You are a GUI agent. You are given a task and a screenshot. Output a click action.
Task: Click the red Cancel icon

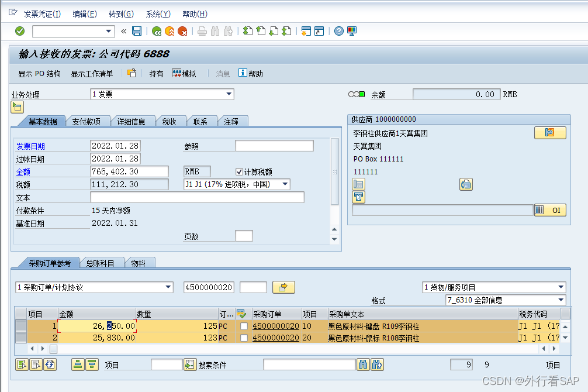182,31
